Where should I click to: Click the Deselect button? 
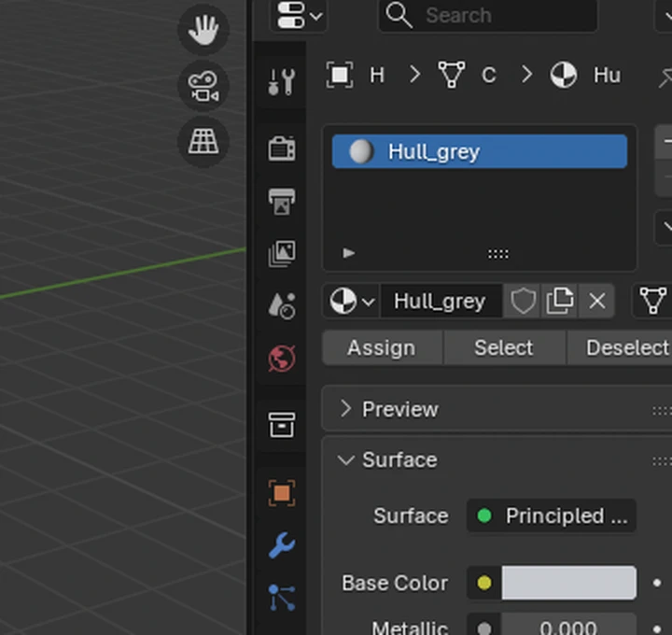620,347
